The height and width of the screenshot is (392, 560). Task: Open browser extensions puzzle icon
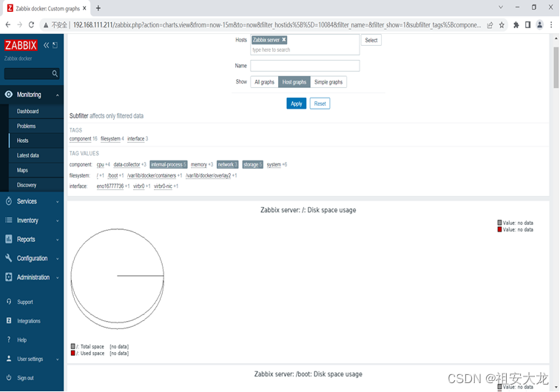(x=516, y=24)
